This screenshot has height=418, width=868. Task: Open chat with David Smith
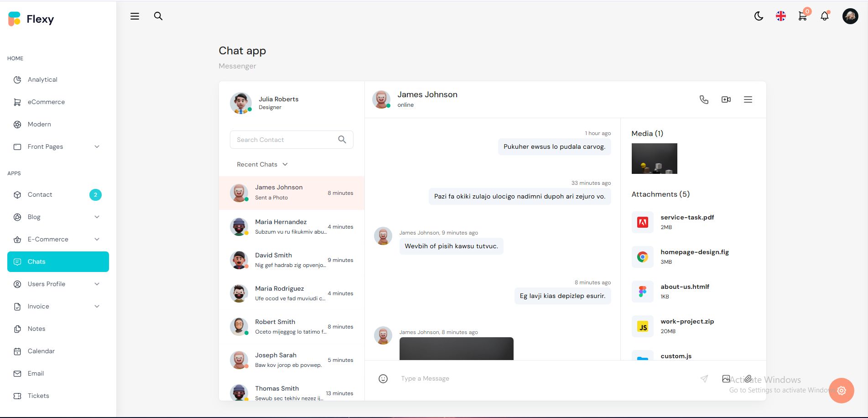pos(292,260)
